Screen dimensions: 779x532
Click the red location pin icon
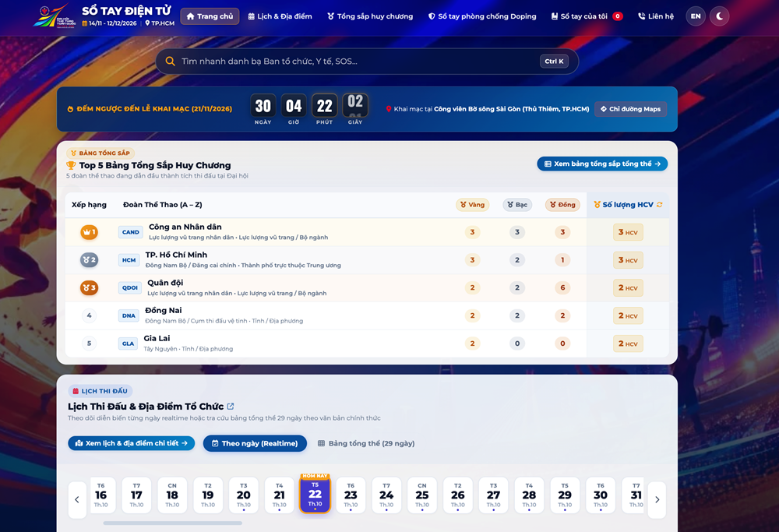389,109
